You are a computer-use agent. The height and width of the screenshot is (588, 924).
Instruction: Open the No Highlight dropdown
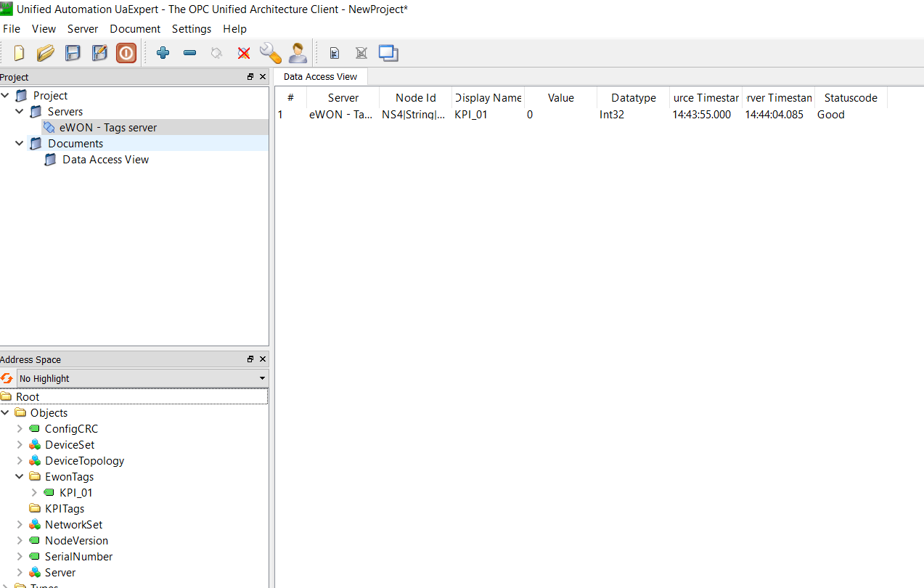(x=261, y=378)
